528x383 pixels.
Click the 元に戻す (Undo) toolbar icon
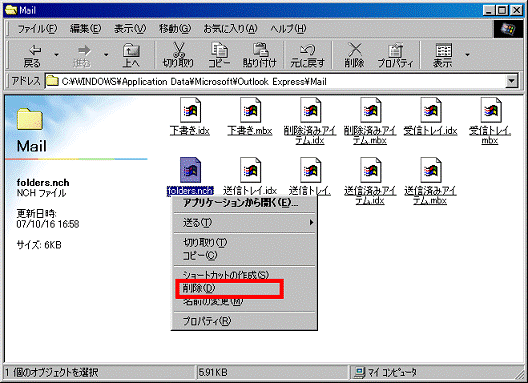(307, 51)
